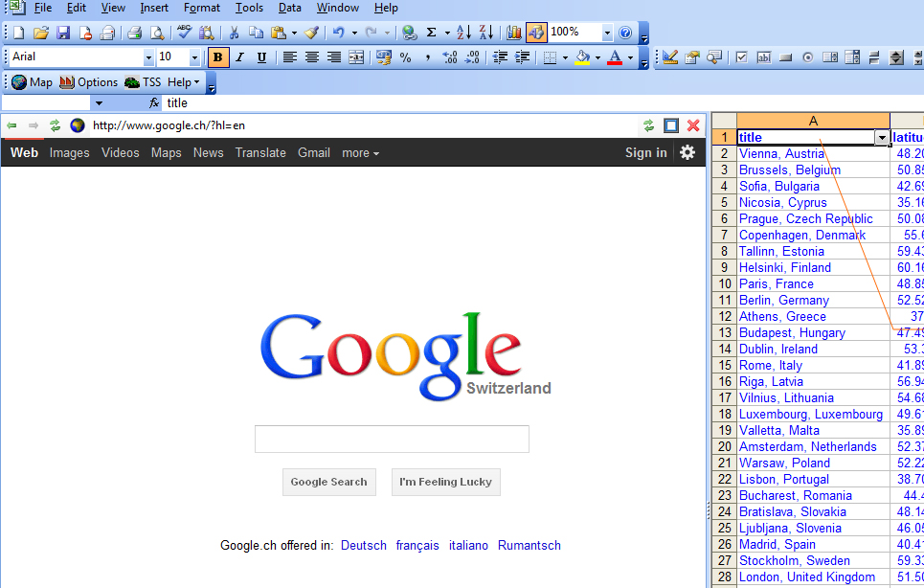Copy the selection
The width and height of the screenshot is (924, 588).
point(256,33)
